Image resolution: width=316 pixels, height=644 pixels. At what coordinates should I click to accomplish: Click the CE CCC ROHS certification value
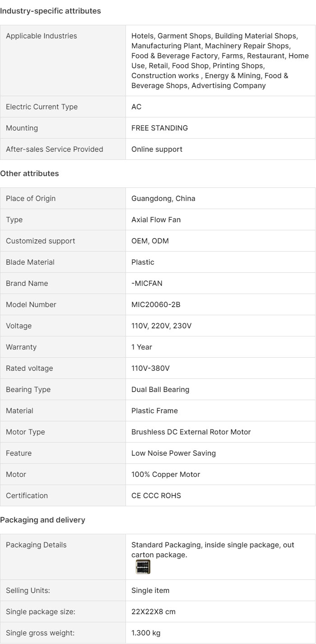(x=156, y=496)
